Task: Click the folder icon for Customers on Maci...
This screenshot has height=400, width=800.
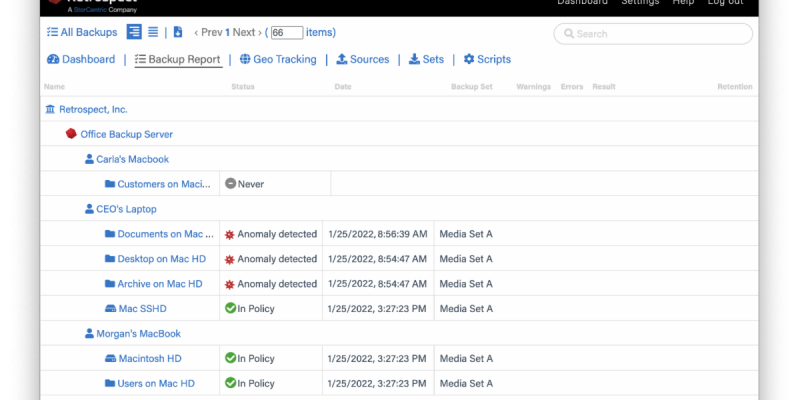Action: click(x=110, y=184)
